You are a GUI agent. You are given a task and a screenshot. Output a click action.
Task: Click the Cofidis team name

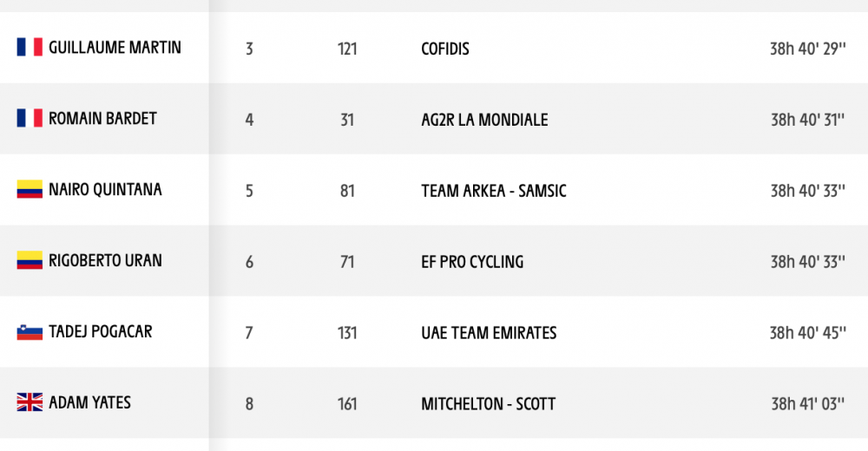(x=445, y=49)
